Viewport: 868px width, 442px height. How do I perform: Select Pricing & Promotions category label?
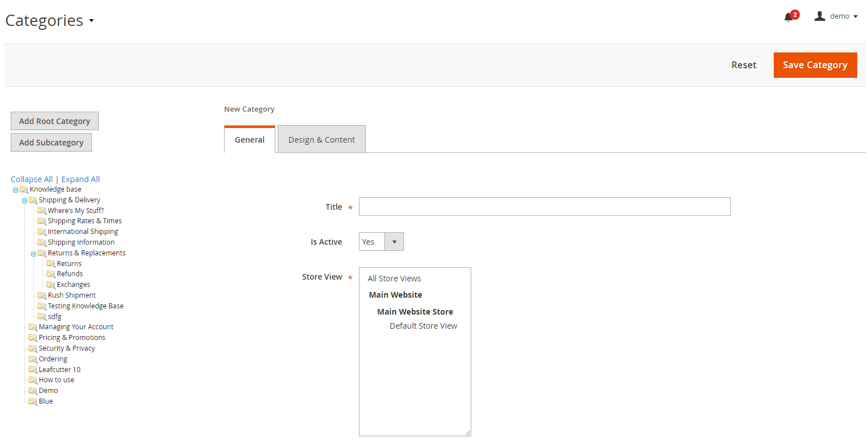click(x=72, y=338)
